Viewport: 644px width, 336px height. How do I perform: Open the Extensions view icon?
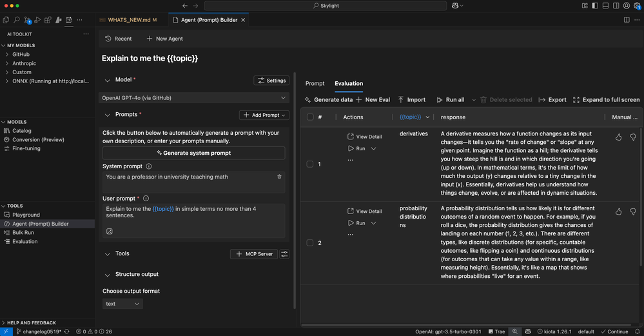click(48, 20)
